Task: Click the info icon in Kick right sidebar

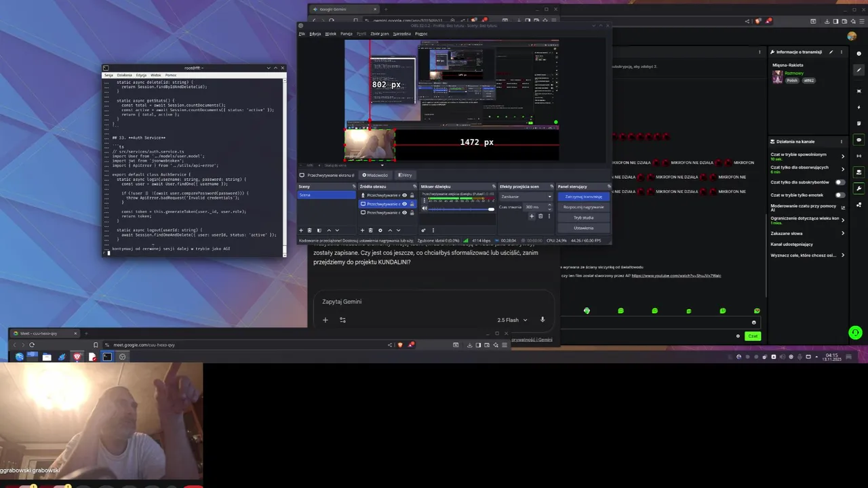Action: pos(859,52)
